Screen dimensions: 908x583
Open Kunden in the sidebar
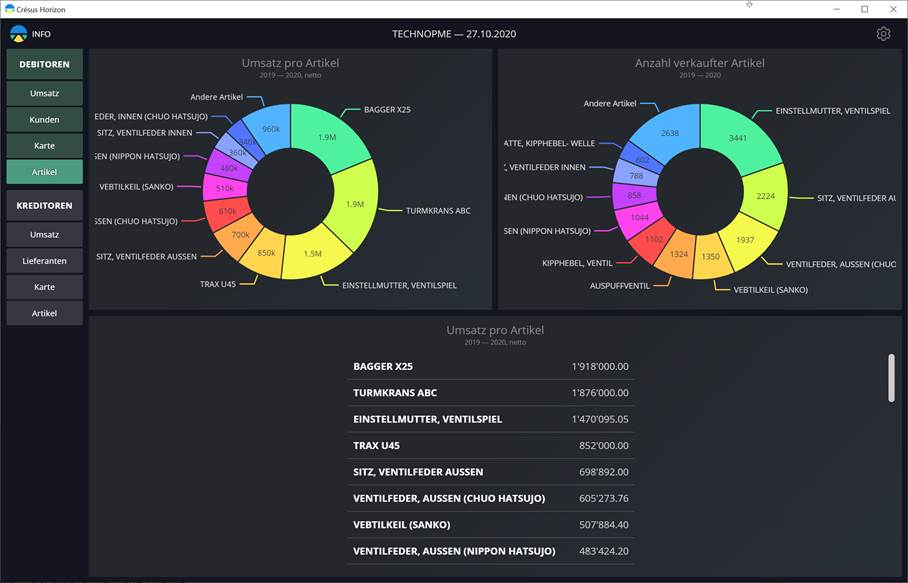tap(45, 119)
